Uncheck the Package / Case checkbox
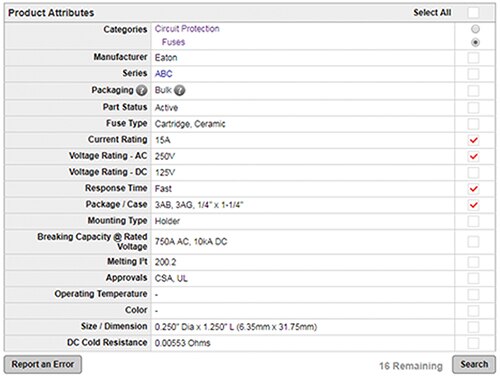The height and width of the screenshot is (378, 500). [x=473, y=205]
